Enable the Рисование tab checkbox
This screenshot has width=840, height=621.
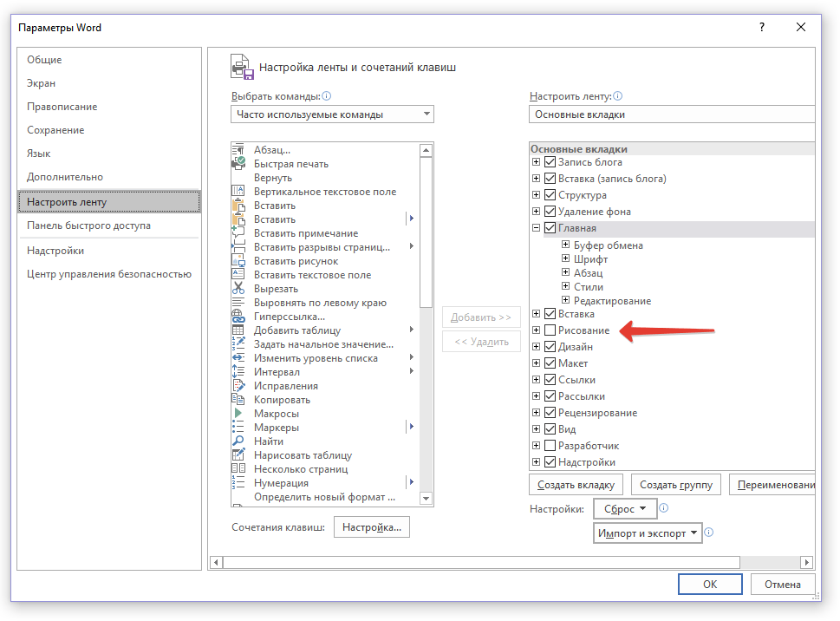[550, 330]
